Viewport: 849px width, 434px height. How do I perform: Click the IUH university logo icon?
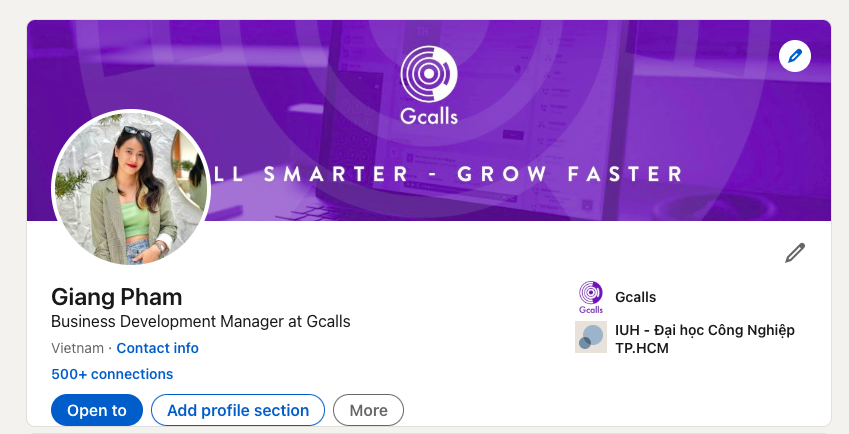tap(591, 337)
